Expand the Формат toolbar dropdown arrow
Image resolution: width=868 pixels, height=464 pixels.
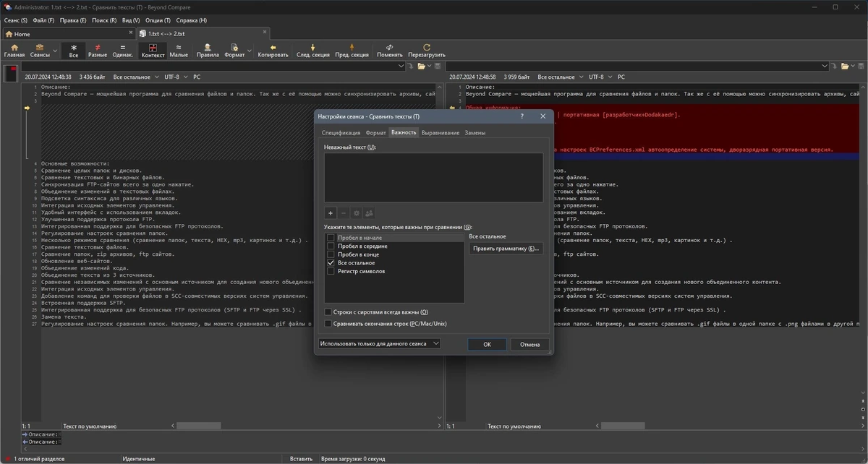(250, 51)
